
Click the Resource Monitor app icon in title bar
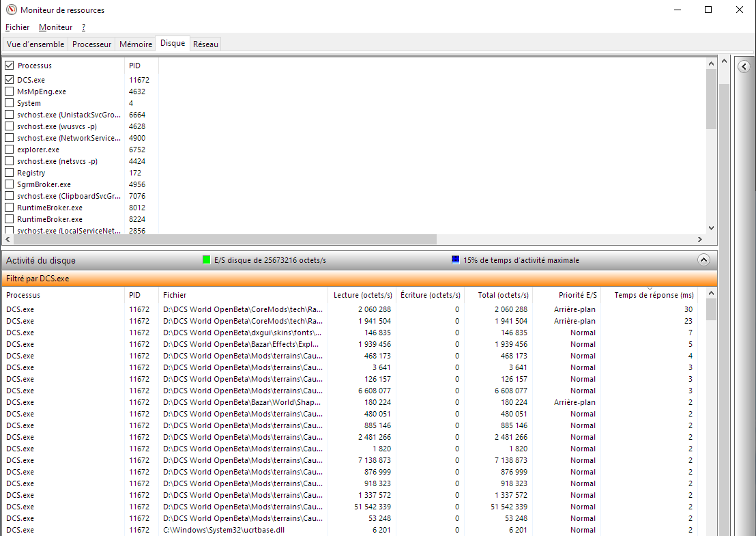click(11, 10)
